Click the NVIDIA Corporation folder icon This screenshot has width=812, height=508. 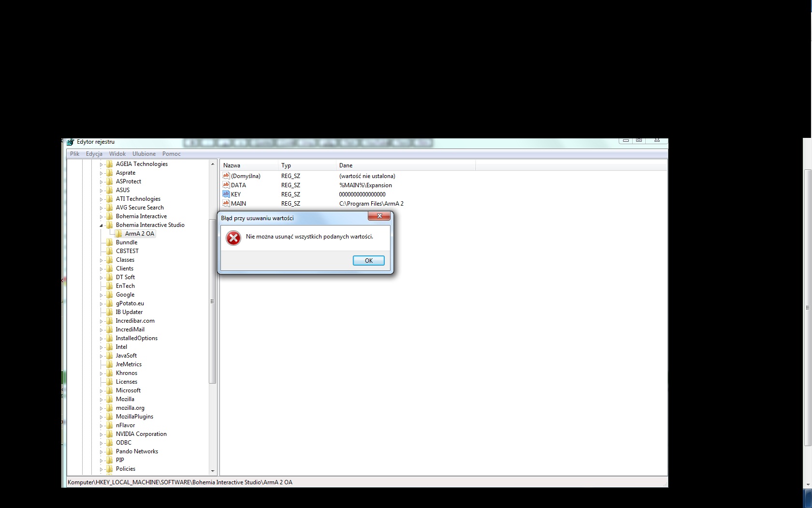pos(110,434)
